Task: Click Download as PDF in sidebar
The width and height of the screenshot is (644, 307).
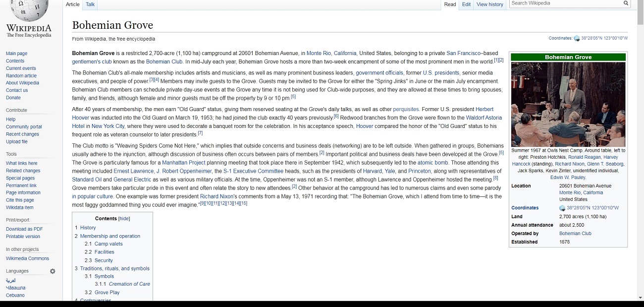Action: point(24,229)
